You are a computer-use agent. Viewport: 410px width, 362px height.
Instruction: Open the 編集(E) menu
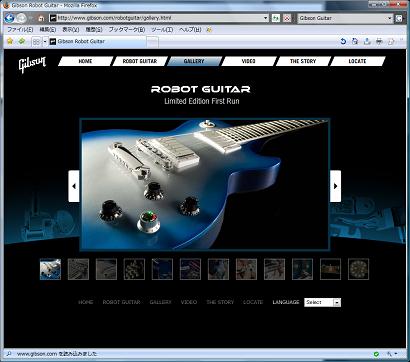pos(48,30)
